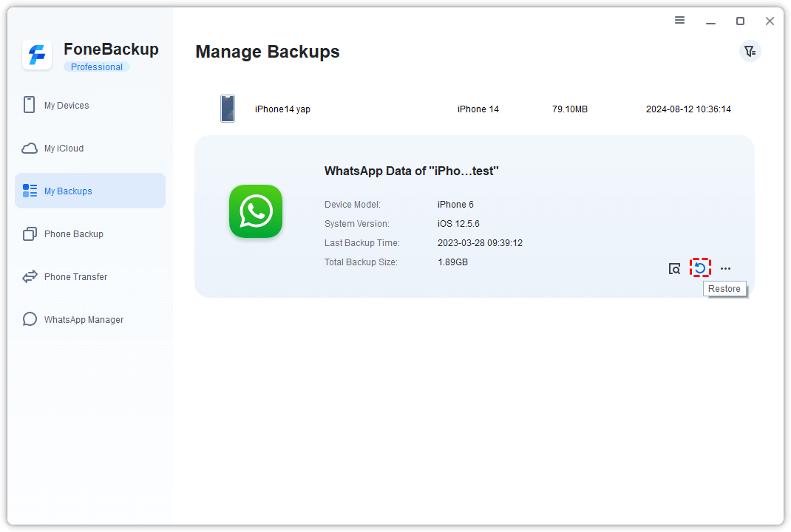
Task: Open Phone Backup section
Action: 73,234
